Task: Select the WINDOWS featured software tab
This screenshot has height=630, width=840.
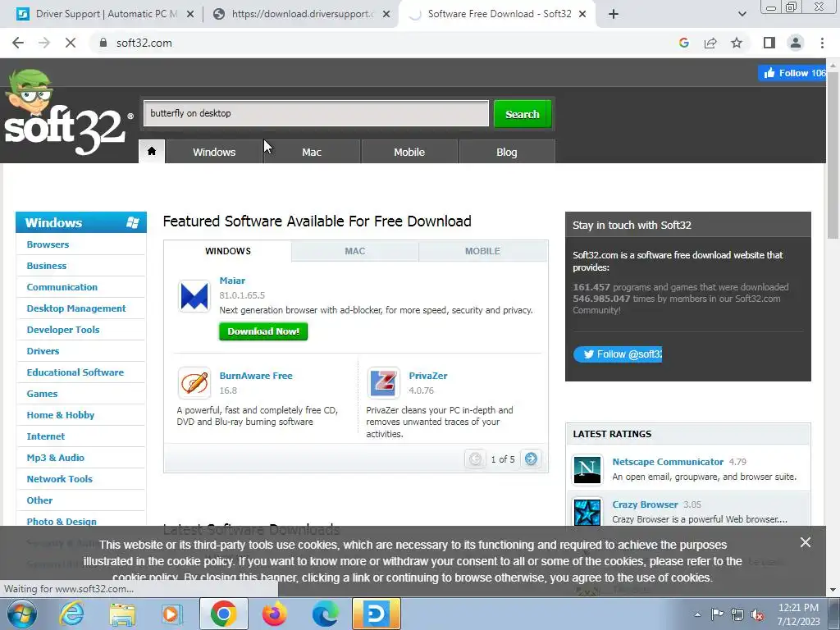Action: tap(228, 251)
